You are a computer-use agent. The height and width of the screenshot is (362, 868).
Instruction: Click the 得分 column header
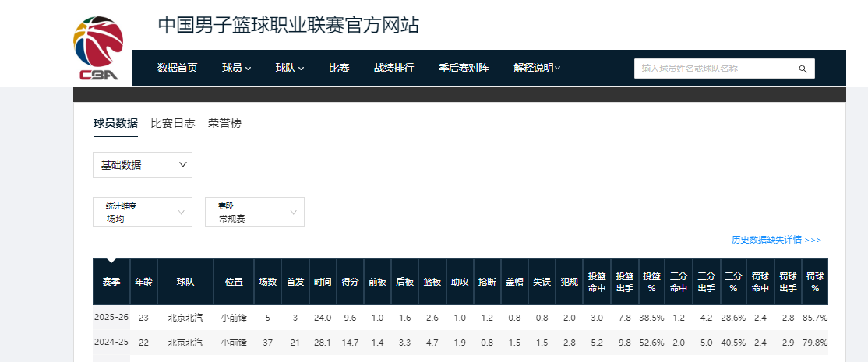point(349,282)
